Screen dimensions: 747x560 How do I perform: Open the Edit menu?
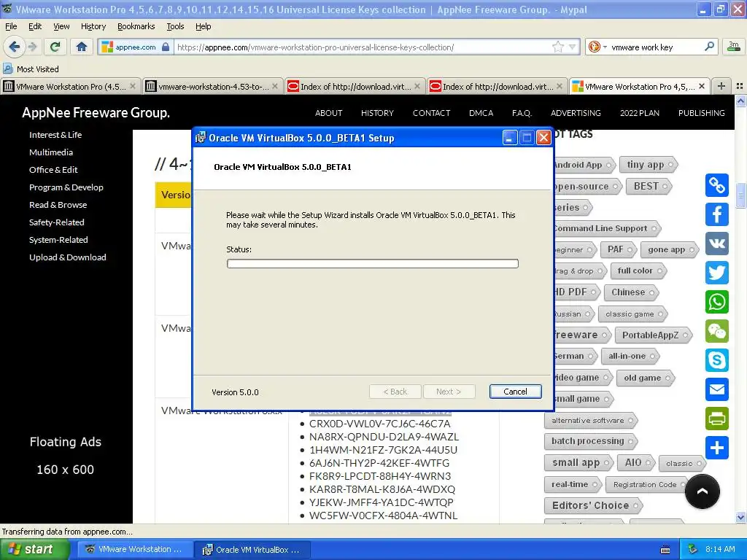tap(35, 26)
